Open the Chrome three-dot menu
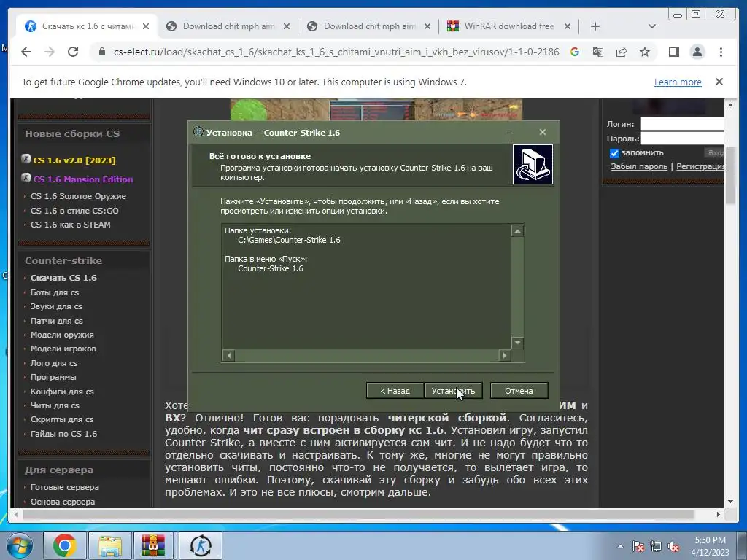The width and height of the screenshot is (747, 560). click(x=721, y=52)
